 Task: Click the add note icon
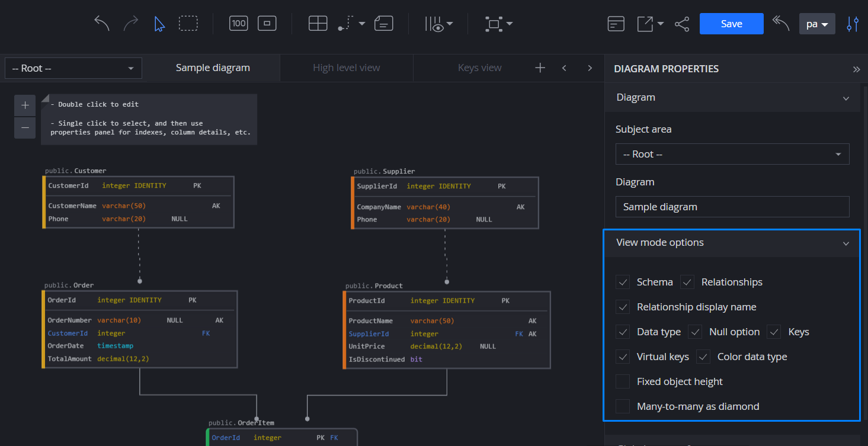click(x=383, y=23)
